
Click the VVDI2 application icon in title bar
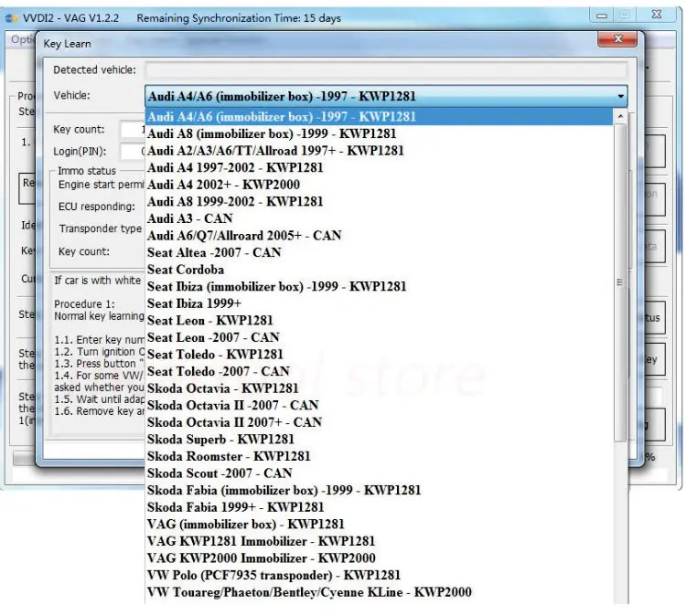[12, 18]
